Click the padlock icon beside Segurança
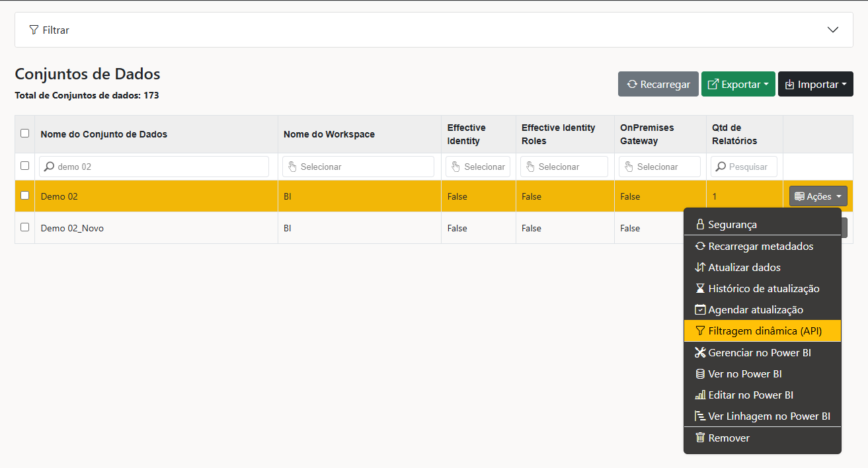Screen dimensions: 868x468 tap(700, 225)
